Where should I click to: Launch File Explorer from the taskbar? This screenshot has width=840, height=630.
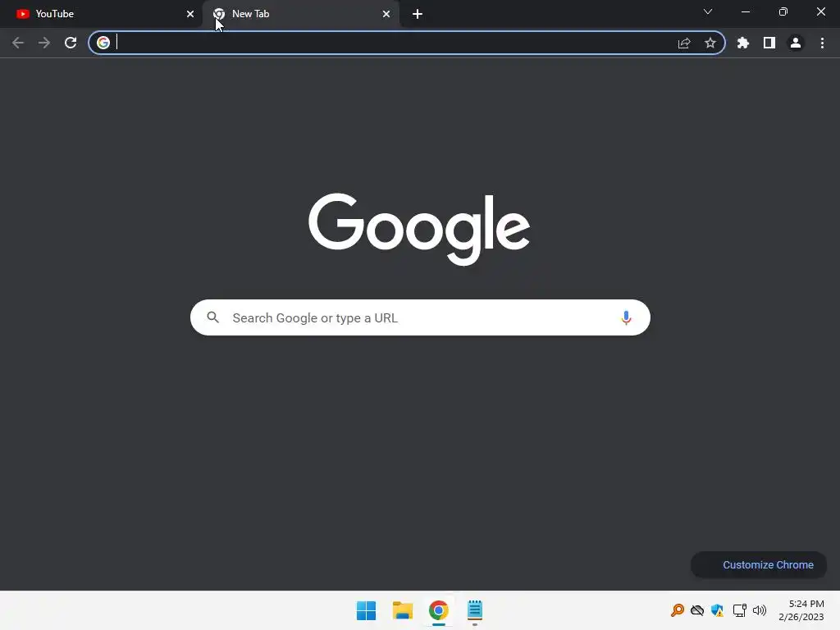[x=402, y=610]
